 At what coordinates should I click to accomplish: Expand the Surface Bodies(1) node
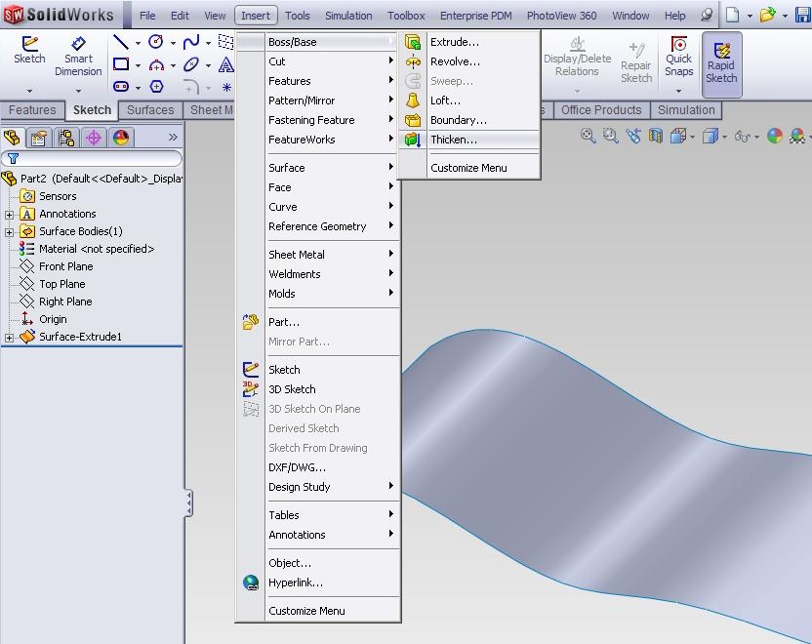click(x=9, y=232)
